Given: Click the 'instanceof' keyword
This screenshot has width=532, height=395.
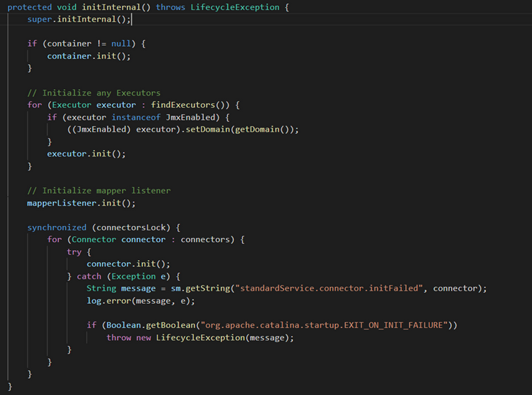Looking at the screenshot, I should pyautogui.click(x=136, y=118).
